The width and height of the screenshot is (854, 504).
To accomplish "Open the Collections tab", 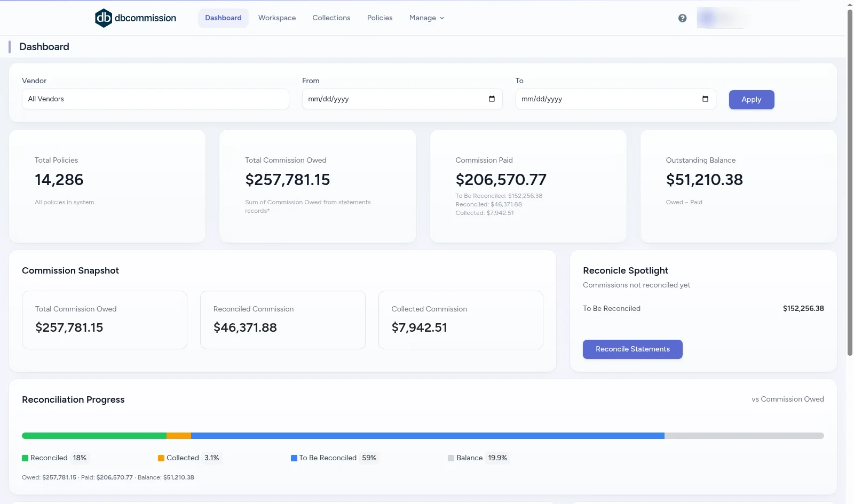I will pyautogui.click(x=331, y=18).
